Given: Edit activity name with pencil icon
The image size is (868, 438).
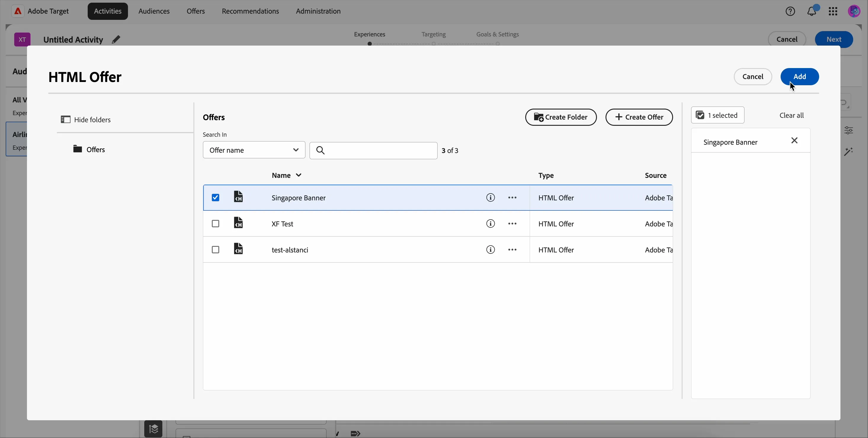Looking at the screenshot, I should 116,39.
